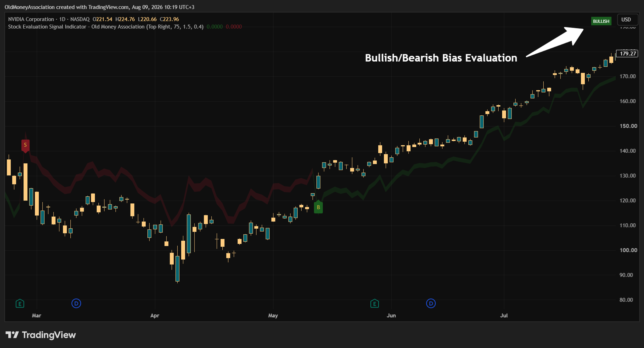This screenshot has width=644, height=348.
Task: Click the open value O221.54
Action: click(x=102, y=19)
